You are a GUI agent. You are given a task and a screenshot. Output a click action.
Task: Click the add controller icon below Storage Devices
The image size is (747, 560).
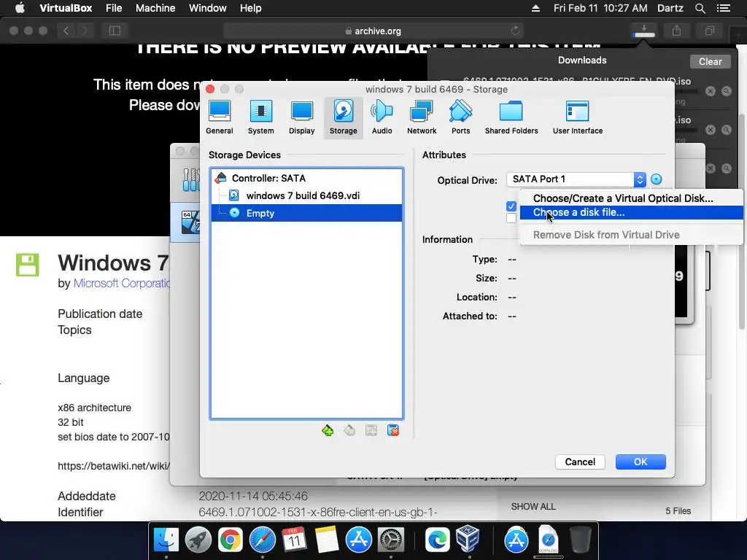coord(328,430)
